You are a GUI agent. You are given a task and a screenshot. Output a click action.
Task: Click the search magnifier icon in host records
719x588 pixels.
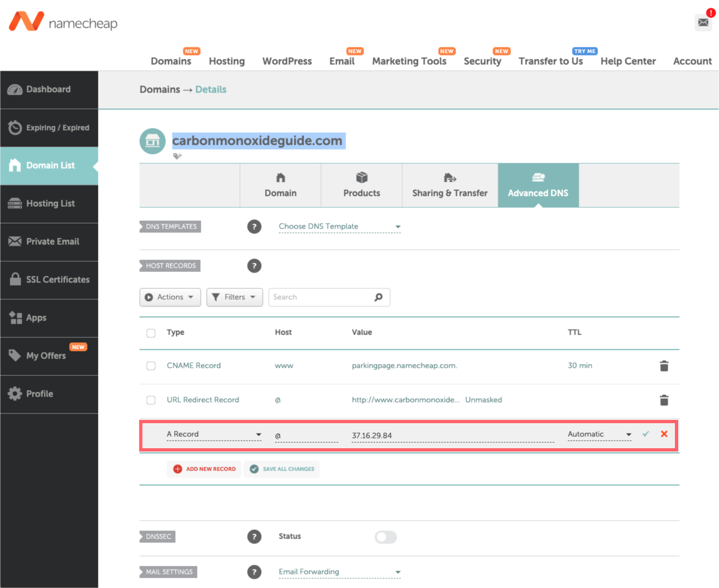click(378, 297)
